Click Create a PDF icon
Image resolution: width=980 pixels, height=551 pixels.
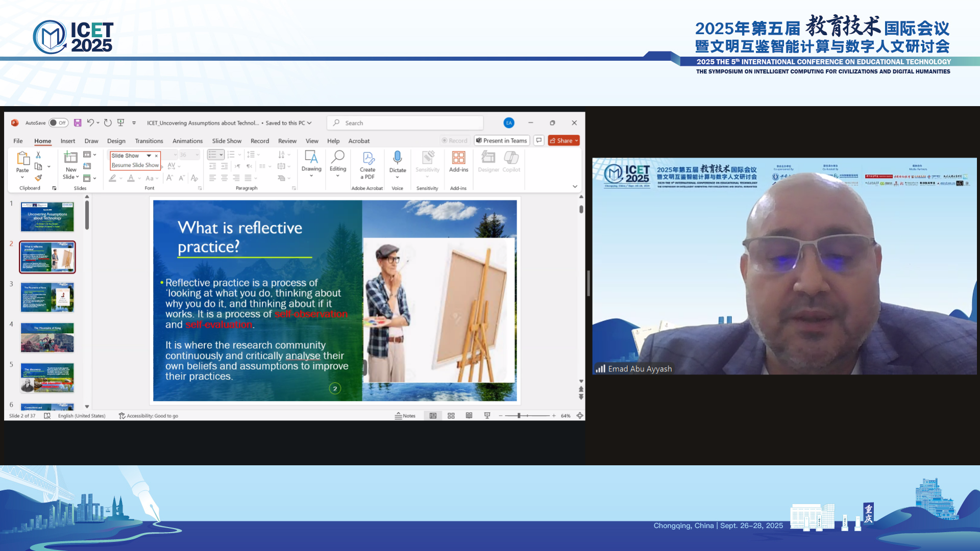pos(367,159)
